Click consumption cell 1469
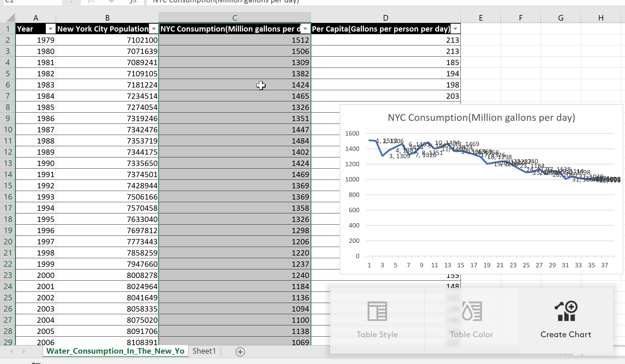The image size is (625, 364). click(x=235, y=174)
